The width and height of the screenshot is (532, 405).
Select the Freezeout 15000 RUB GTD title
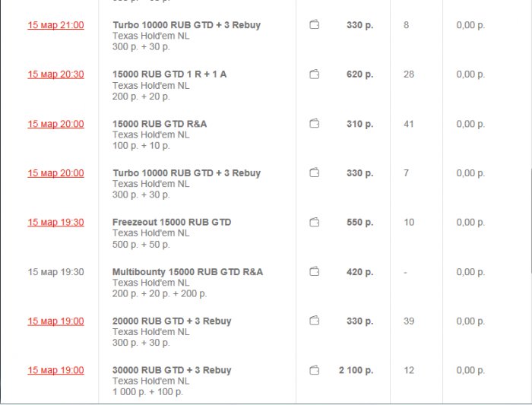172,223
